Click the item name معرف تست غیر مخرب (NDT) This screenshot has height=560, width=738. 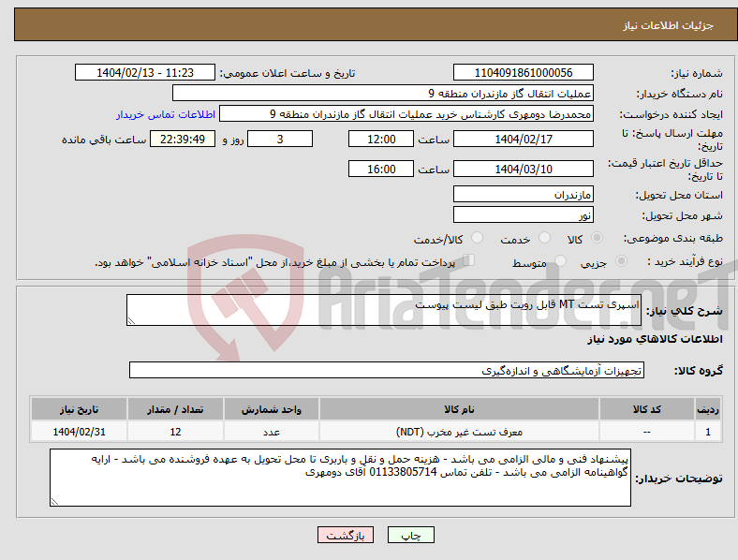tap(459, 432)
